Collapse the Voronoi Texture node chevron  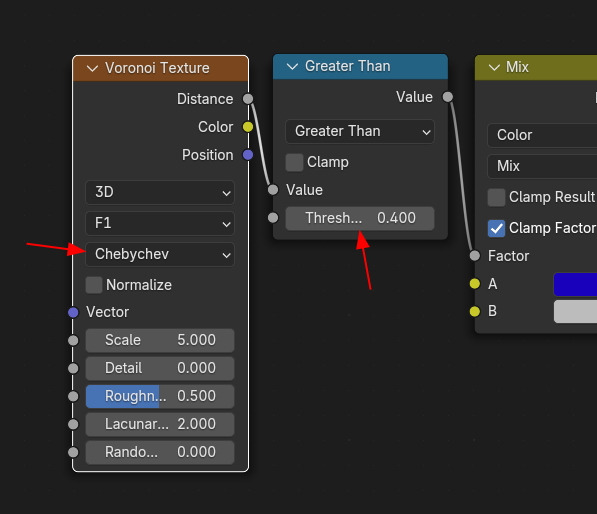[92, 69]
